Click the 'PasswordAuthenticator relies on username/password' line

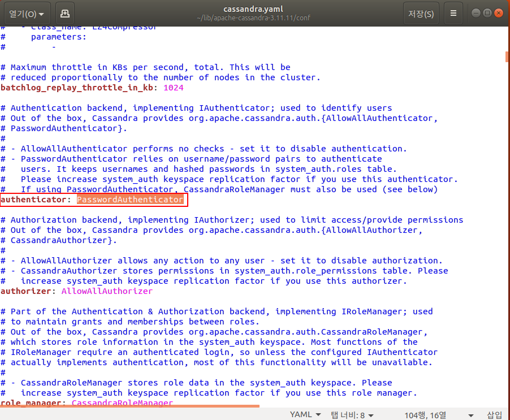pos(191,159)
